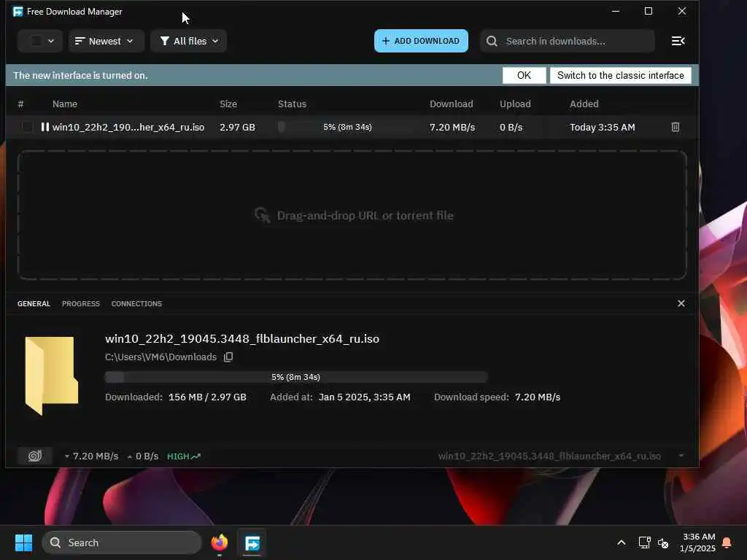Click Free Download Manager taskbar icon
Image resolution: width=747 pixels, height=560 pixels.
click(x=252, y=542)
